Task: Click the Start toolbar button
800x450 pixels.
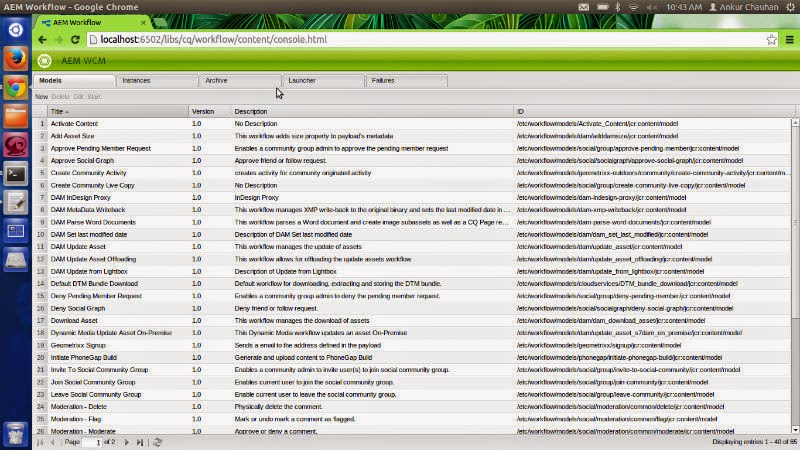Action: (94, 96)
